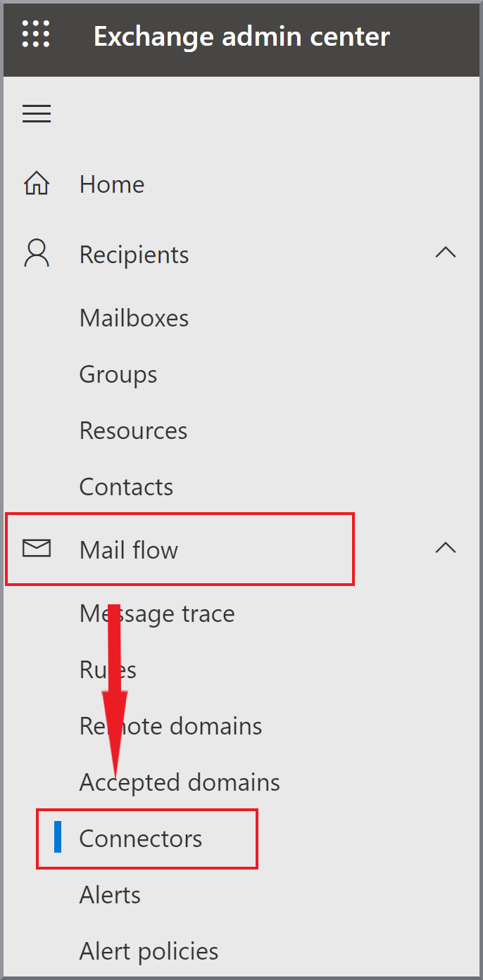Open Alerts under Mail flow

[110, 895]
